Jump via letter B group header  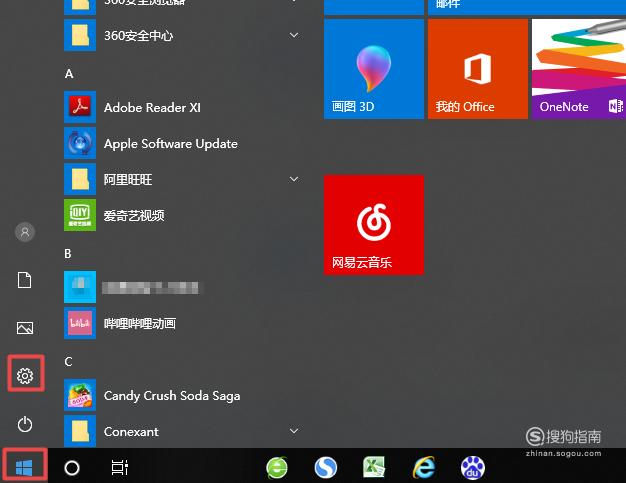(x=68, y=253)
